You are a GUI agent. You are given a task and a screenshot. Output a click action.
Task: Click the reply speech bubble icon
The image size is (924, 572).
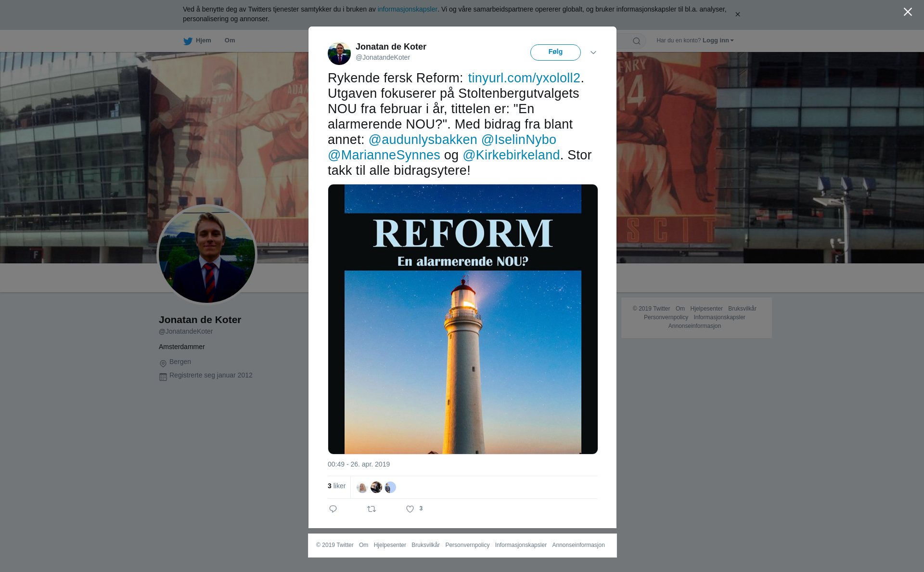click(333, 509)
